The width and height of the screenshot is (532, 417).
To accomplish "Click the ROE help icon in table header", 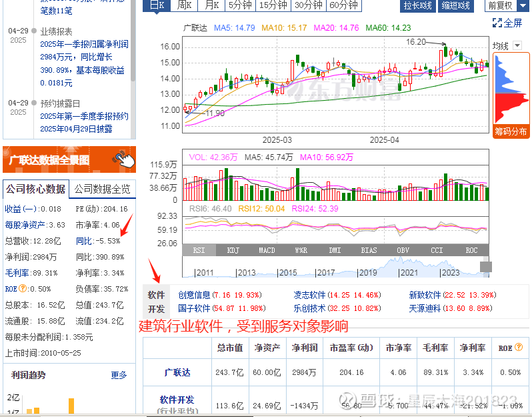I will pyautogui.click(x=519, y=347).
